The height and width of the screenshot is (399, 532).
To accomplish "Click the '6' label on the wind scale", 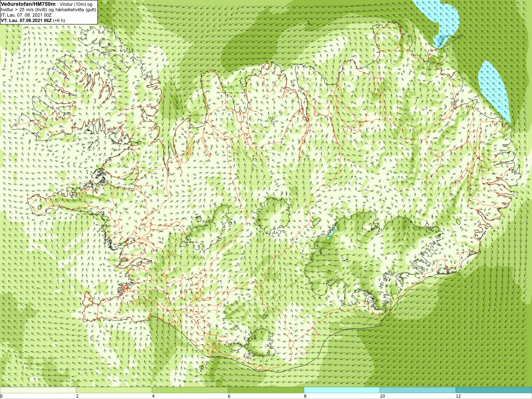I will (x=229, y=396).
